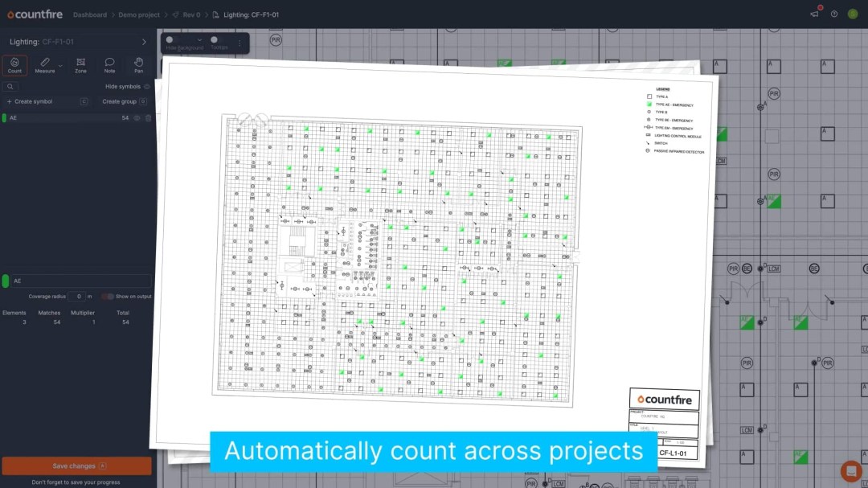Open Rev 0 breadcrumb link
868x488 pixels.
point(191,15)
